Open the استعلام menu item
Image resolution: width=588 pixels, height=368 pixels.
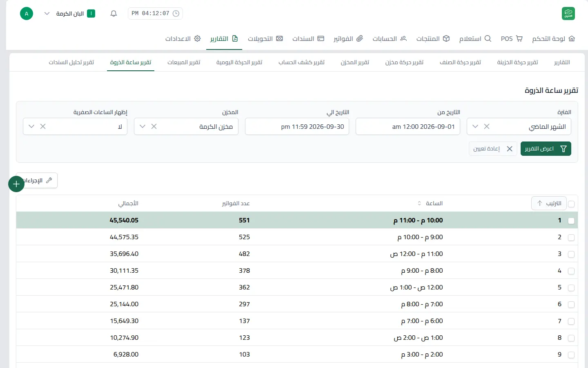(475, 38)
